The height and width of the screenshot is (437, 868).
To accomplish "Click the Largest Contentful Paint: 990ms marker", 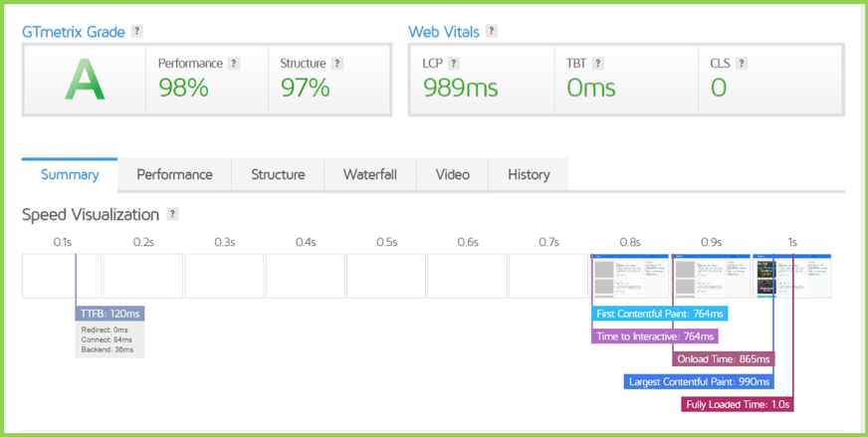I will tap(699, 382).
